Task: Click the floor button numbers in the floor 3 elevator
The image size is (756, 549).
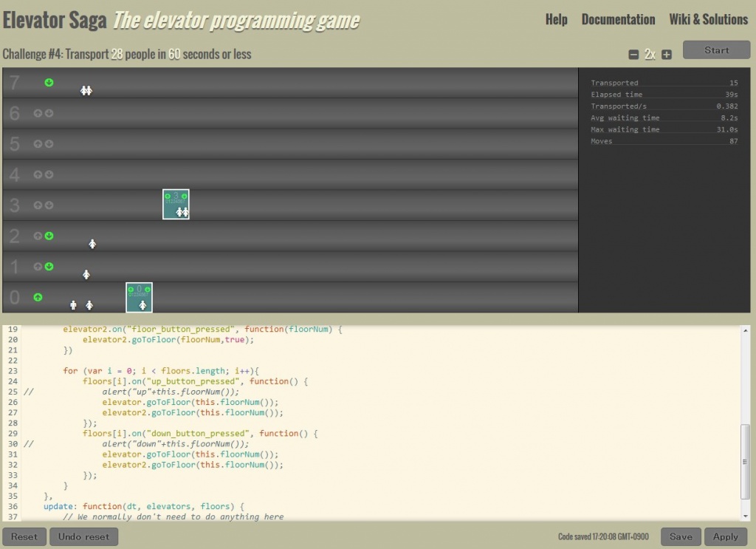Action: click(173, 201)
